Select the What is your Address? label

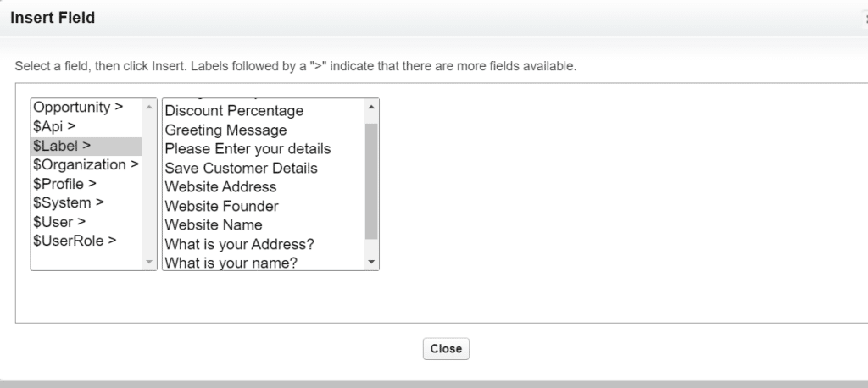239,244
